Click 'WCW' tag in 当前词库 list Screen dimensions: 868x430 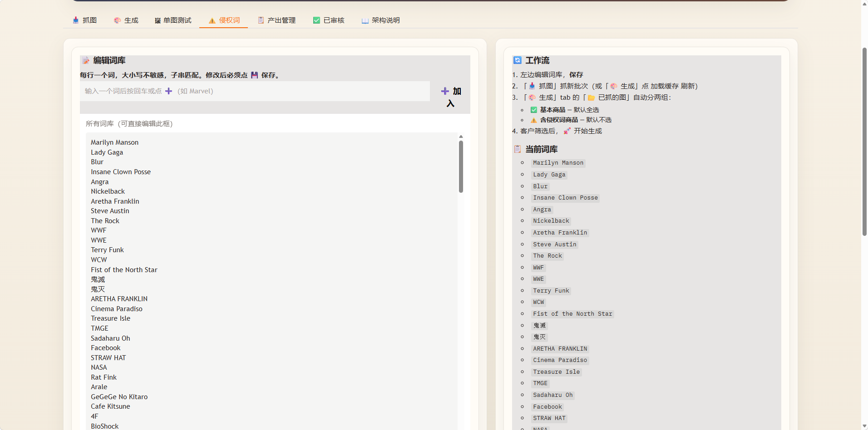538,302
